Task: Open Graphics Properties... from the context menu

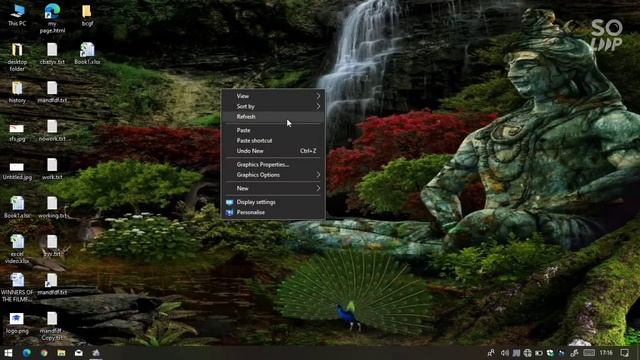Action: point(273,164)
